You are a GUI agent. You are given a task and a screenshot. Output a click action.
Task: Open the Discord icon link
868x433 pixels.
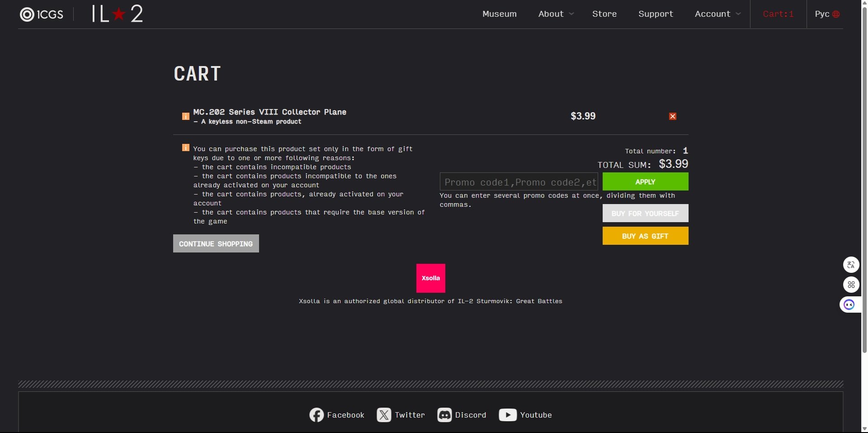pos(444,415)
